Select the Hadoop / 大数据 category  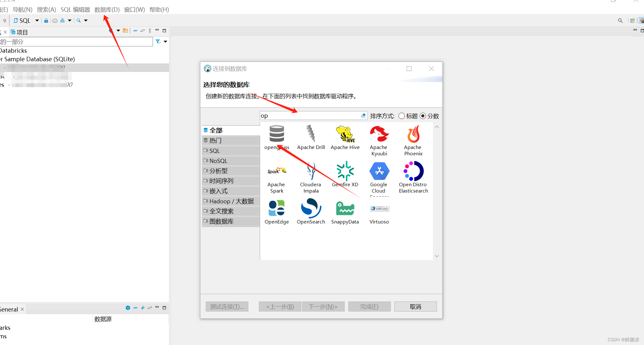click(231, 201)
